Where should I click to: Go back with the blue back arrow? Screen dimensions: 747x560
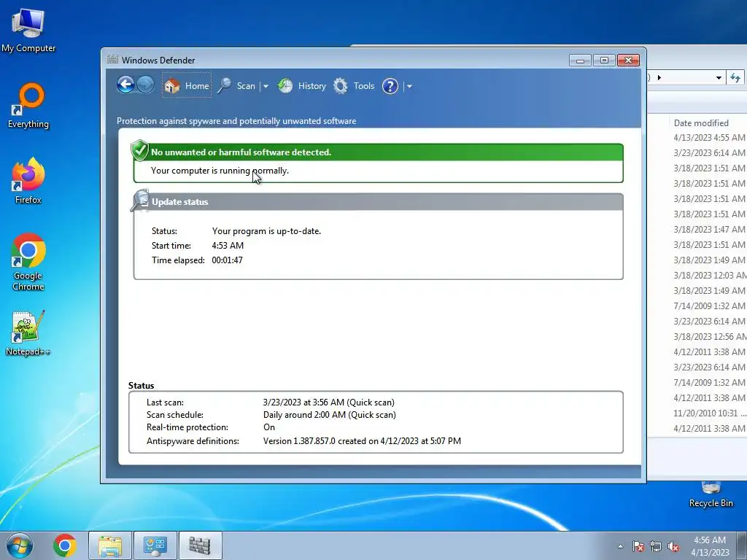125,85
